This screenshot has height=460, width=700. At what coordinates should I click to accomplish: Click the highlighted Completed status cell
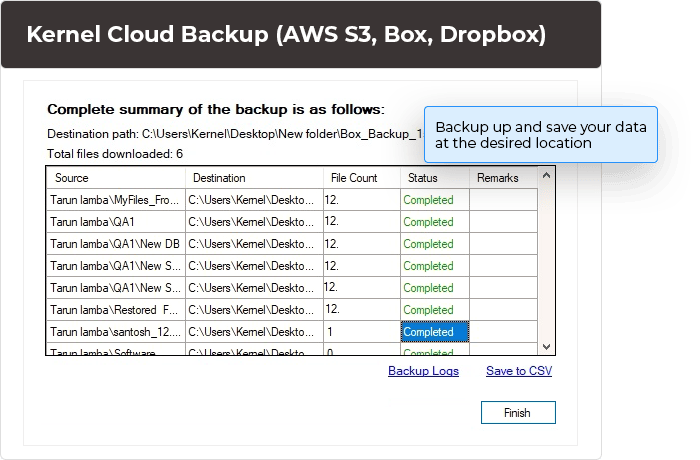435,331
